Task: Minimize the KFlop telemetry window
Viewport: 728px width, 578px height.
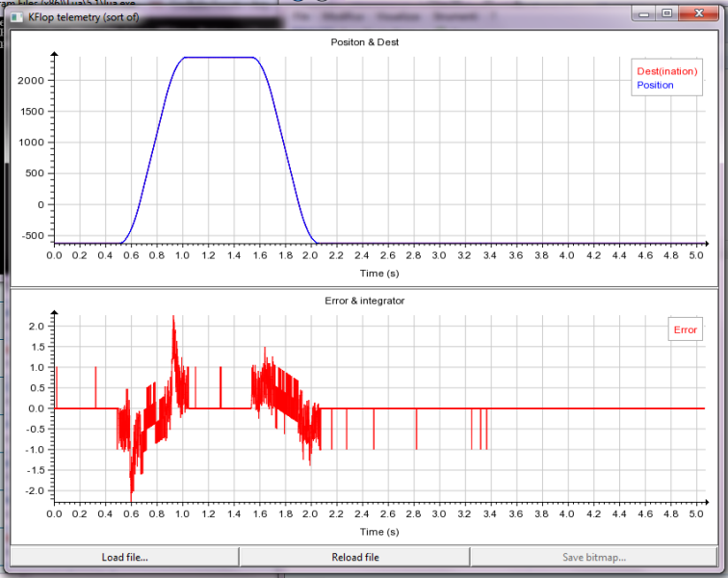Action: point(644,14)
